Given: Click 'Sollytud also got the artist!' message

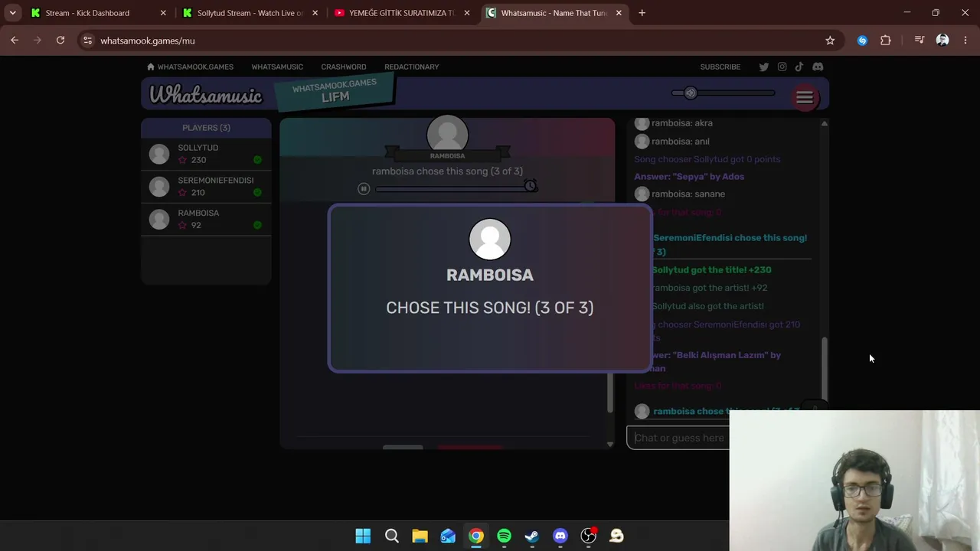Looking at the screenshot, I should 708,306.
